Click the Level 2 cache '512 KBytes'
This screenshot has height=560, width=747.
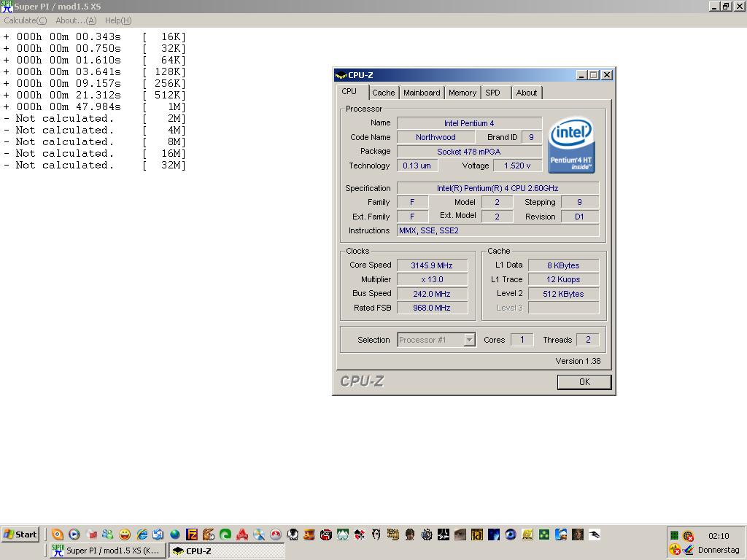click(564, 294)
